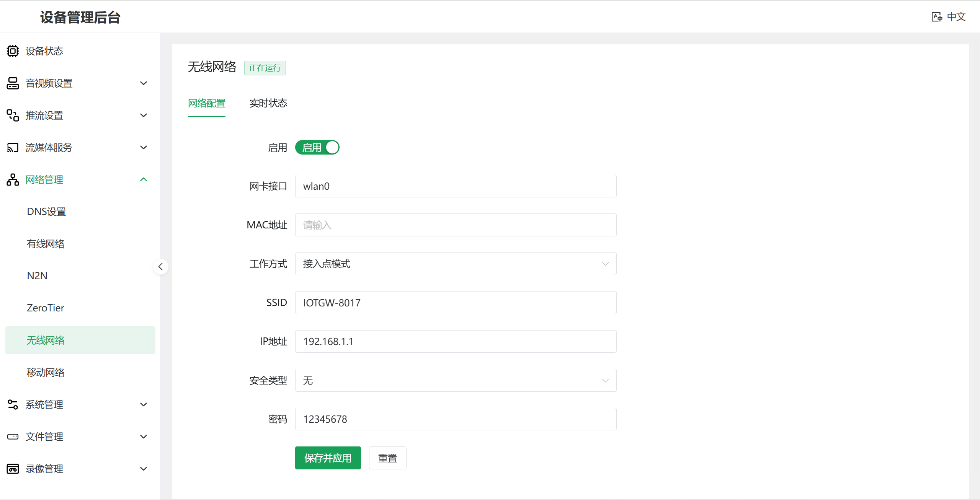This screenshot has width=980, height=500.
Task: Collapse the 网络管理 menu chevron
Action: tap(144, 179)
